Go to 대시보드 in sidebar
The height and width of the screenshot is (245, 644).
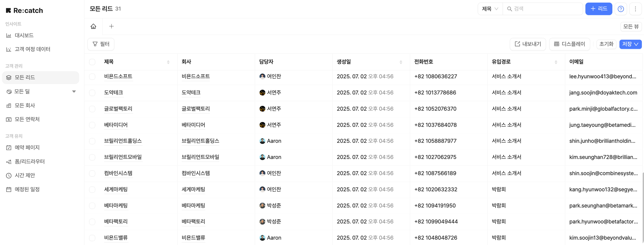(24, 35)
